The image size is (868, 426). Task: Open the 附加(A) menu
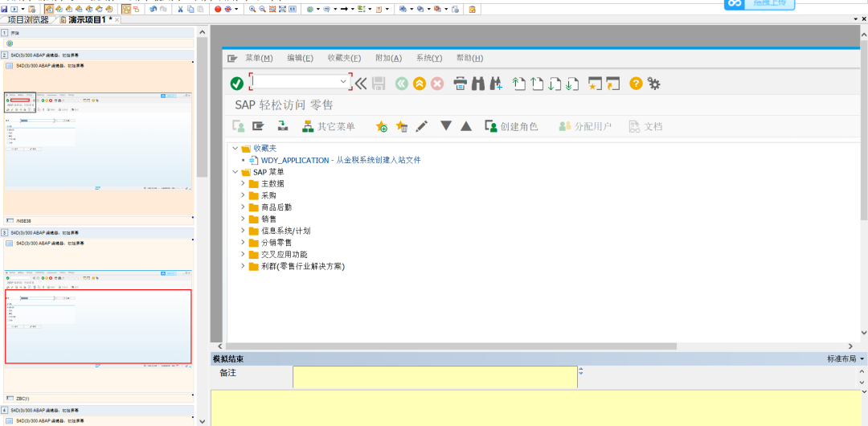tap(389, 58)
